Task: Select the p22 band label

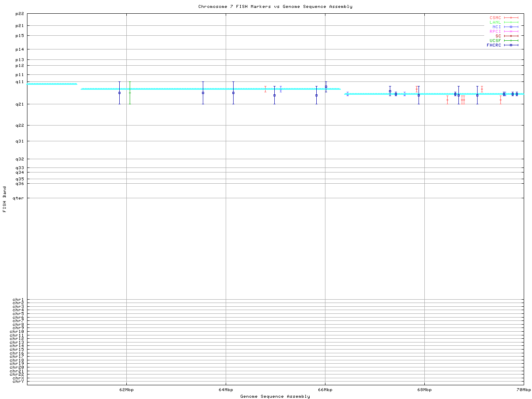Action: pos(20,14)
